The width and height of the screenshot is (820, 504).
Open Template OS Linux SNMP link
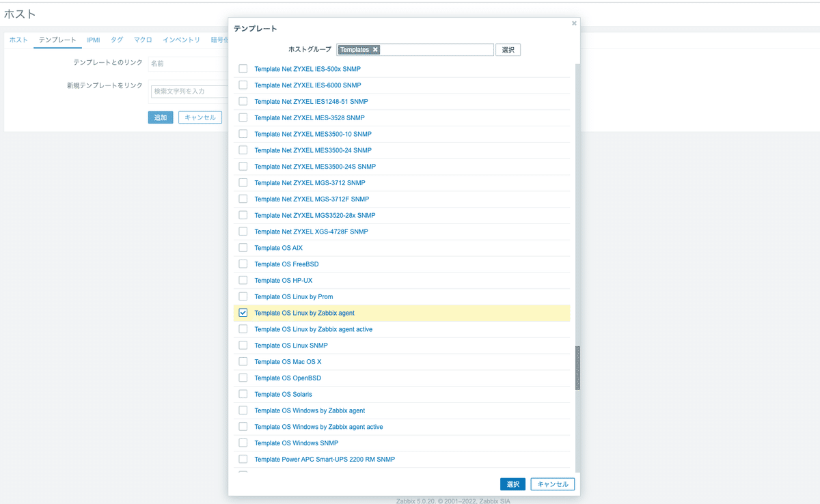pyautogui.click(x=291, y=346)
